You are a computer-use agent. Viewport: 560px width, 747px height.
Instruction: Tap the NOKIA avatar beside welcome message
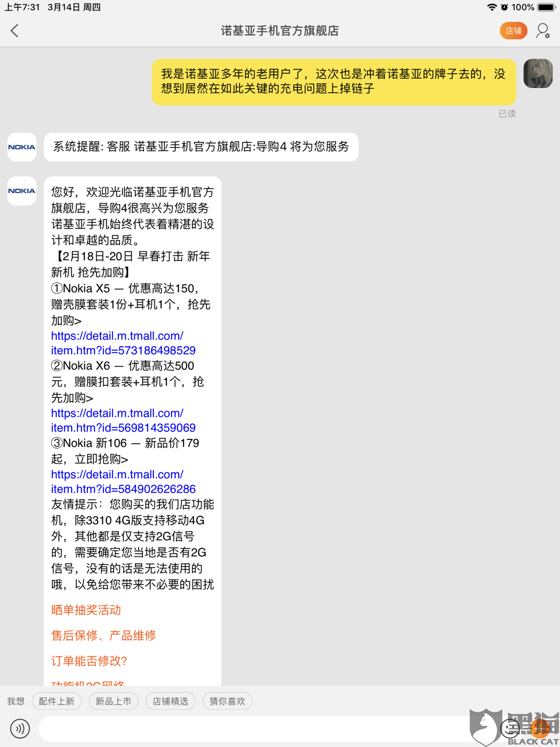tap(22, 191)
